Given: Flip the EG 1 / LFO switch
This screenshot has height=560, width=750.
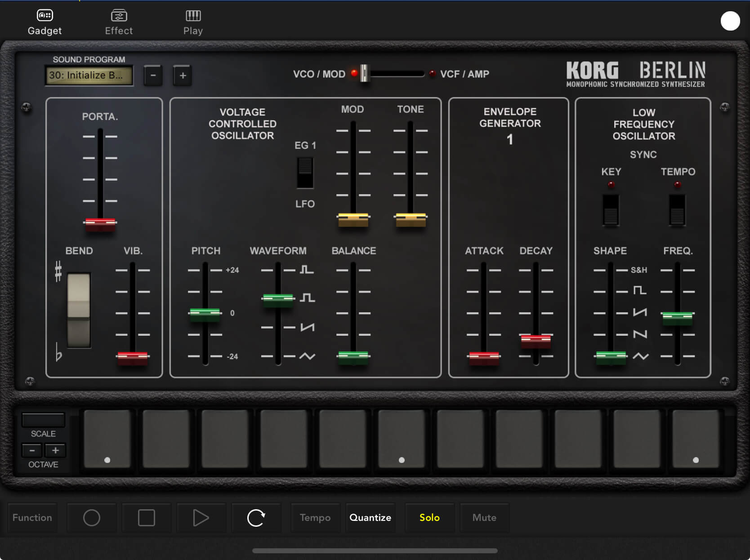Looking at the screenshot, I should click(x=305, y=173).
